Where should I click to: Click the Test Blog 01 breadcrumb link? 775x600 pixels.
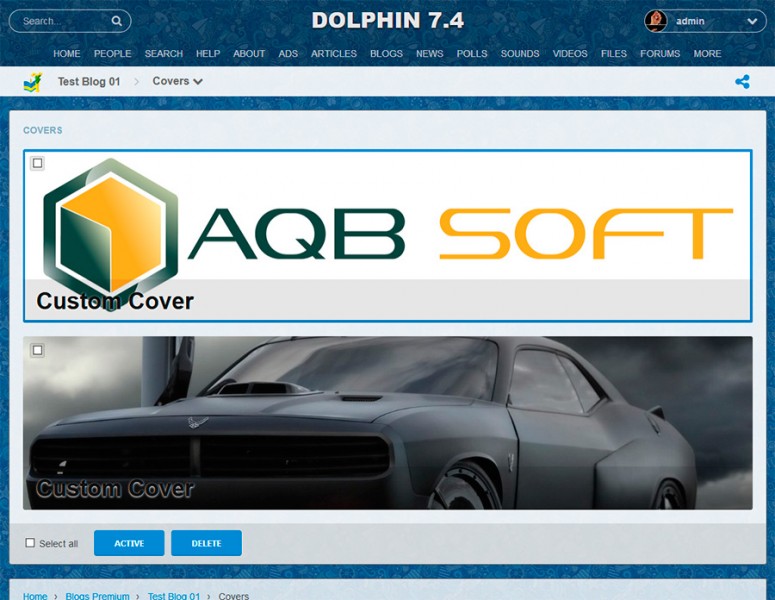click(174, 596)
